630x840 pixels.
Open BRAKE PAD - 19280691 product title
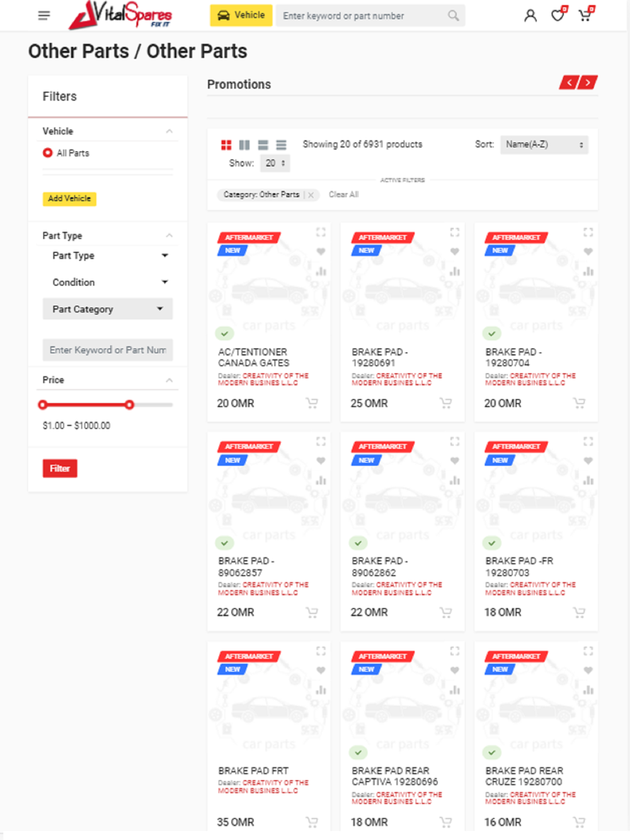[x=380, y=358]
